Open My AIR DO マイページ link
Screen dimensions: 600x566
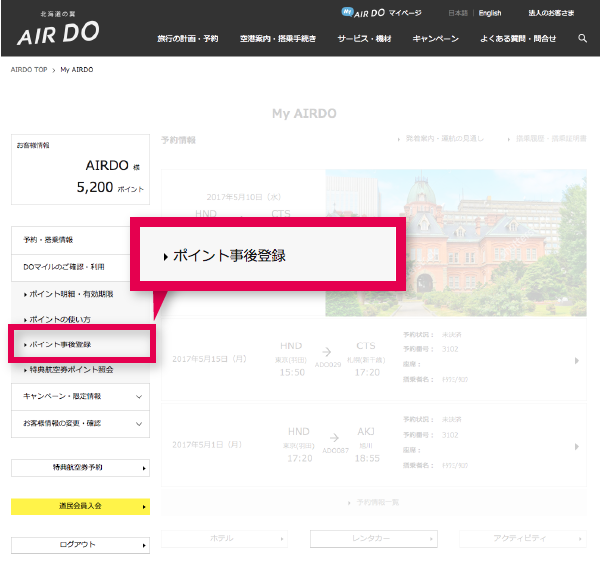(382, 13)
